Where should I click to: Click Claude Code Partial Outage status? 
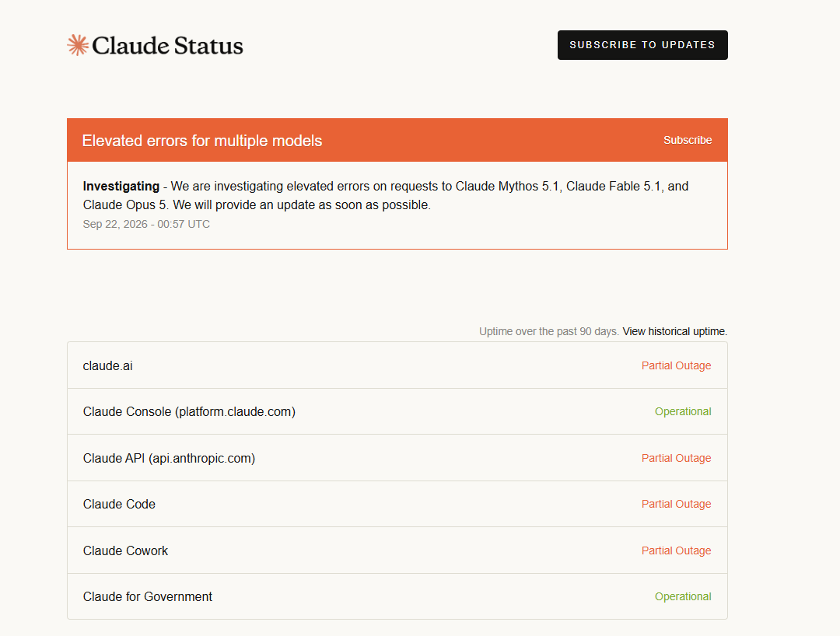point(676,505)
